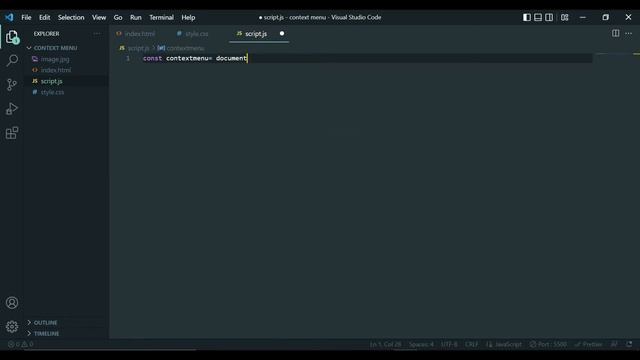Open index.html in the explorer
This screenshot has width=640, height=360.
pyautogui.click(x=56, y=70)
